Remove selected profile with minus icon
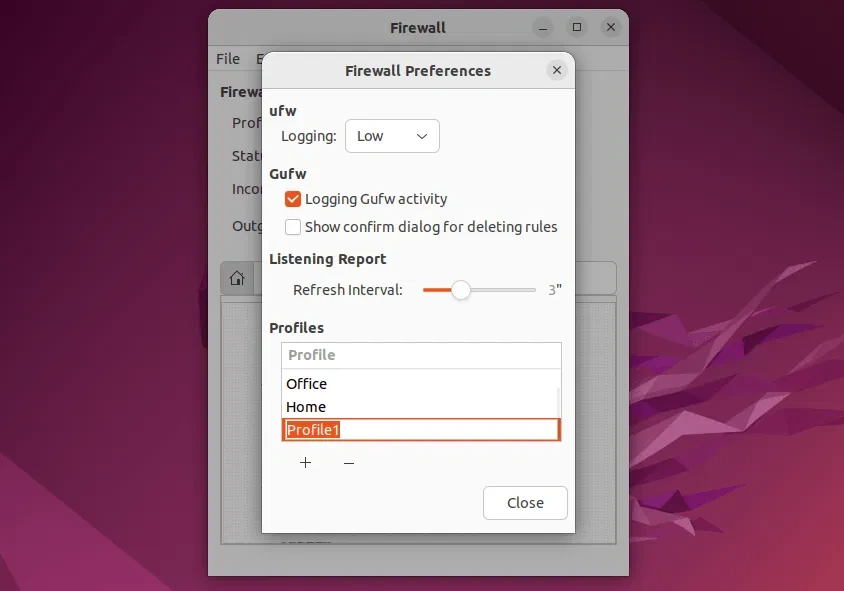This screenshot has height=591, width=844. pos(349,463)
